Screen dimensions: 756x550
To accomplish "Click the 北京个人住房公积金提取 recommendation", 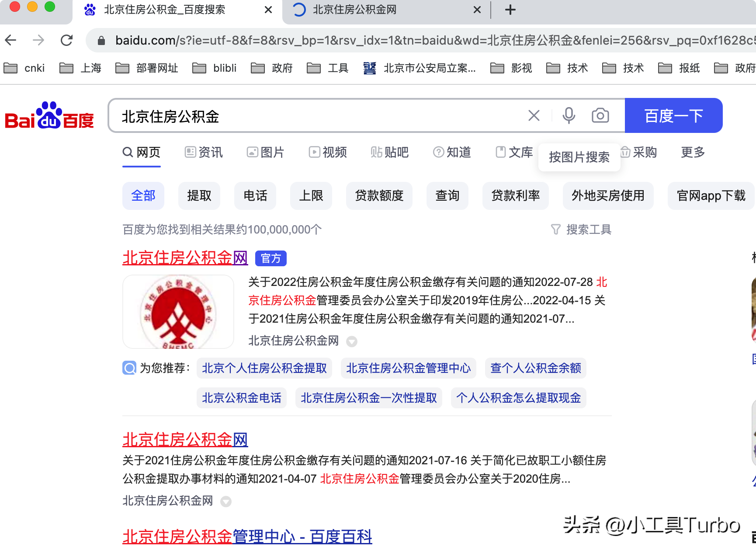I will [264, 368].
